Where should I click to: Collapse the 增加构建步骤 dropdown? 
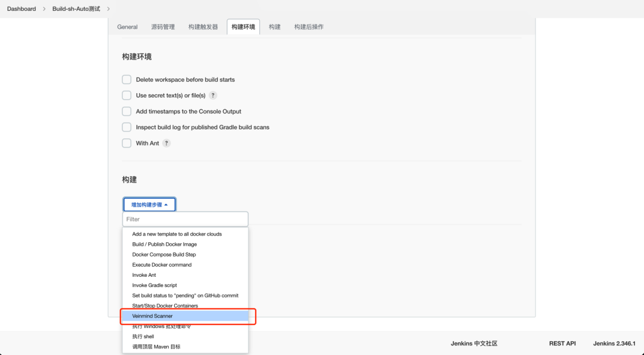pos(149,203)
